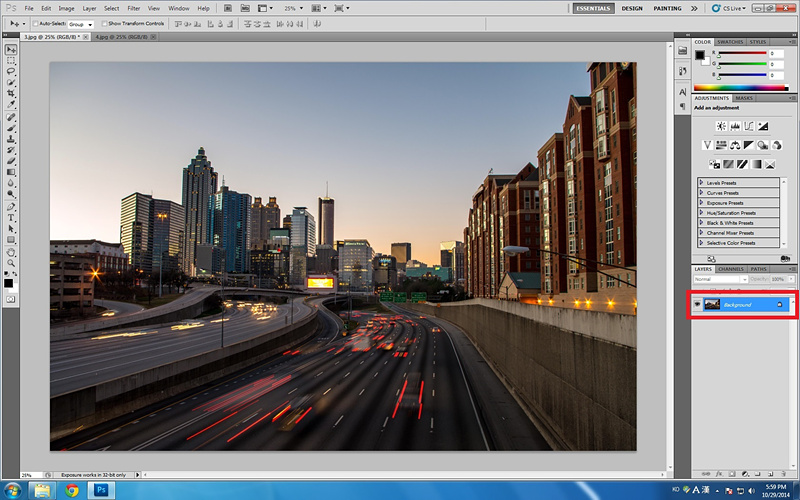The width and height of the screenshot is (800, 500).
Task: Activate the Zoom magnifier tool
Action: [x=11, y=262]
